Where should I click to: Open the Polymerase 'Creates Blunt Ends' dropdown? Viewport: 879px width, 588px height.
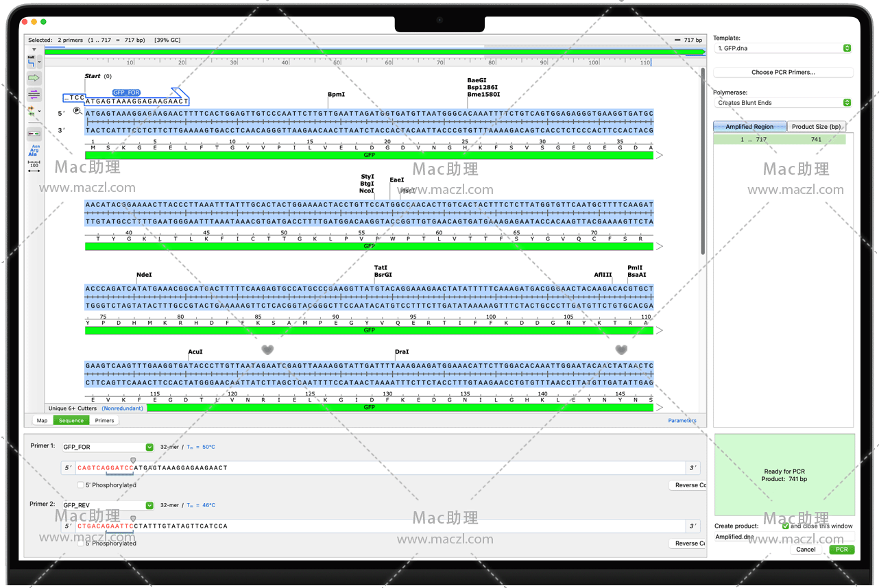pyautogui.click(x=782, y=103)
